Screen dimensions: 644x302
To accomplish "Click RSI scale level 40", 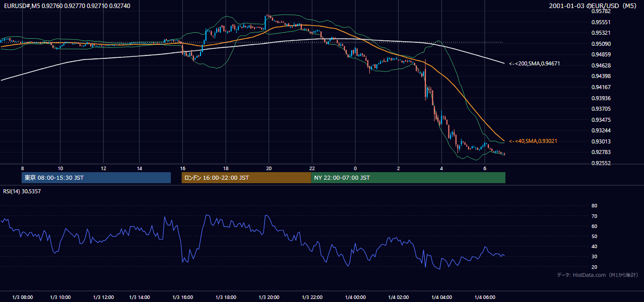I will [594, 246].
